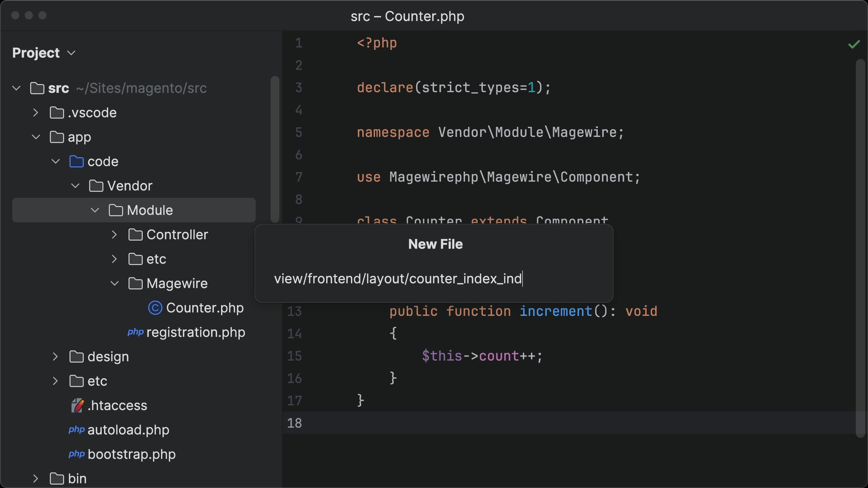Collapse the Module folder chevron
Screen dimensions: 868x488
click(95, 210)
